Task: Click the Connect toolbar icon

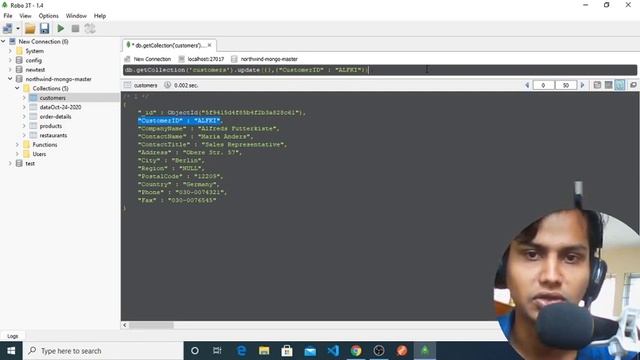Action: click(x=7, y=28)
